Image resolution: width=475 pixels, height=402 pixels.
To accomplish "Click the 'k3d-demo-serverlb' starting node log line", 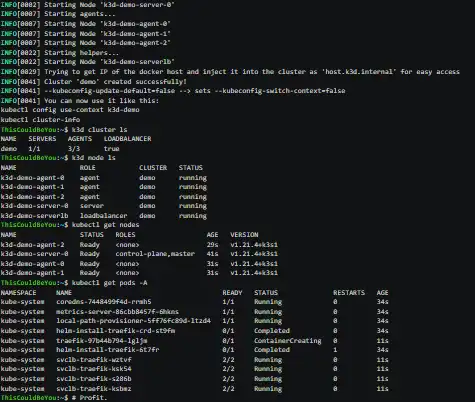I will click(87, 62).
